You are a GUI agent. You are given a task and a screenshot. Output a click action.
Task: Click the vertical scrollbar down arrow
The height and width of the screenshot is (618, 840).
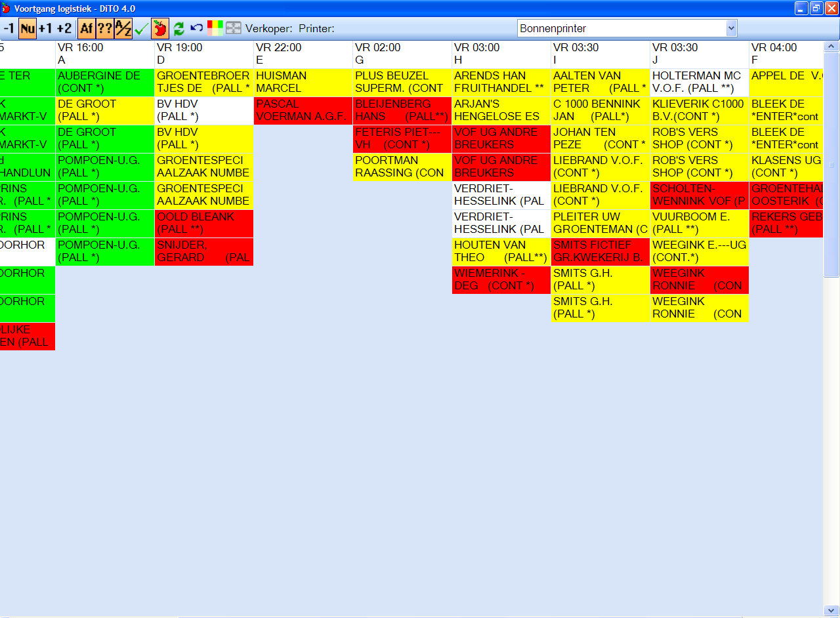(x=831, y=610)
